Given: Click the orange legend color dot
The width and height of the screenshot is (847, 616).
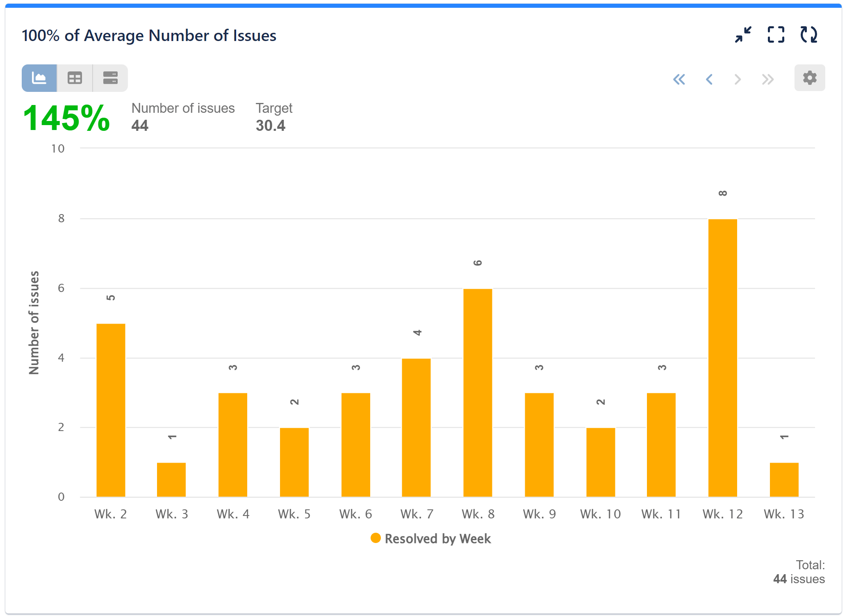Looking at the screenshot, I should tap(375, 538).
